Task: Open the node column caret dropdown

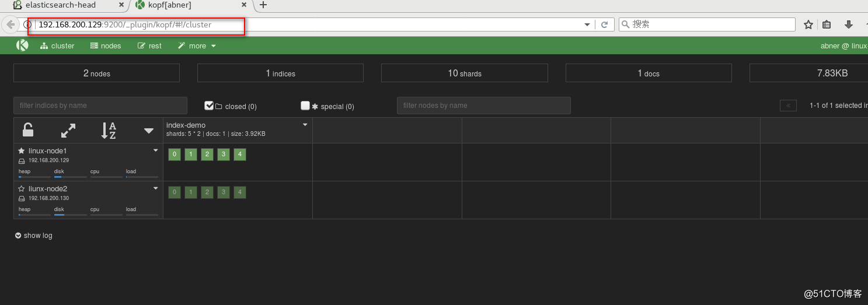Action: coord(149,131)
